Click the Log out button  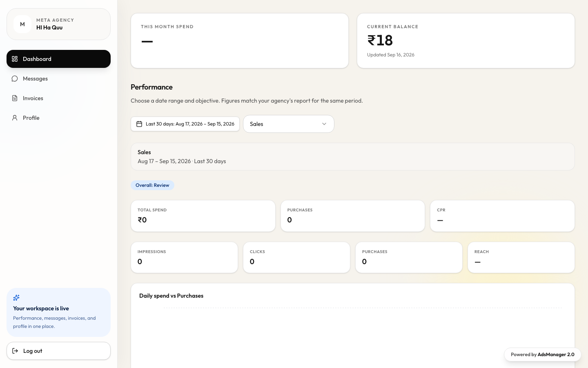(58, 351)
